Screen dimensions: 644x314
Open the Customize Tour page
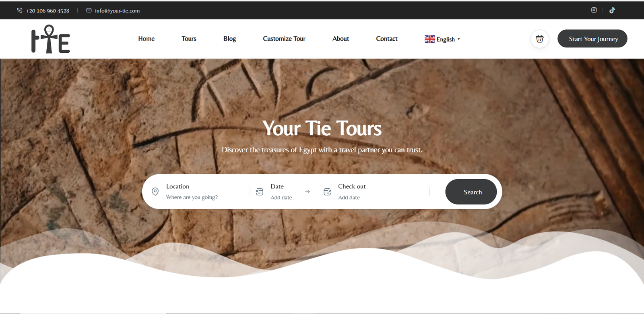point(284,39)
